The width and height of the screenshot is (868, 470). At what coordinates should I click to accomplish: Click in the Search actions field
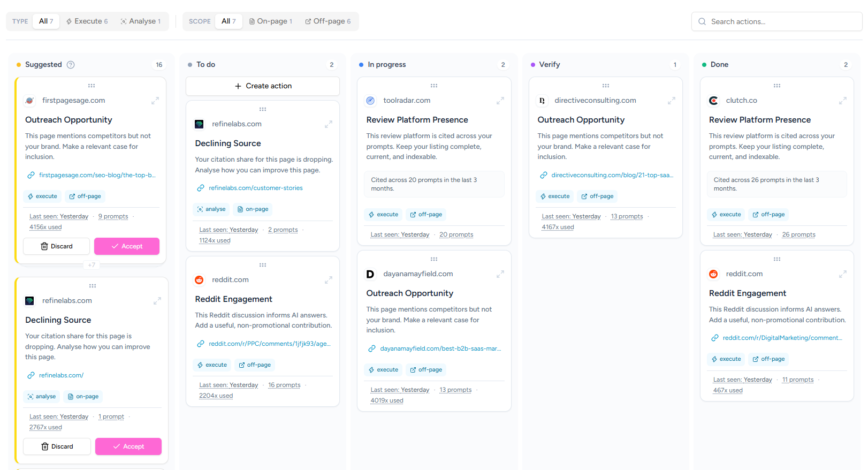pyautogui.click(x=777, y=21)
